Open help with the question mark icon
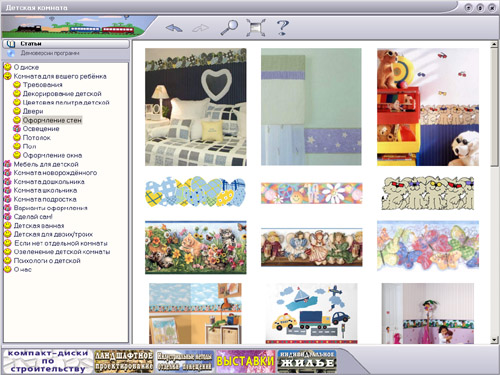Image resolution: width=500 pixels, height=375 pixels. click(x=283, y=27)
